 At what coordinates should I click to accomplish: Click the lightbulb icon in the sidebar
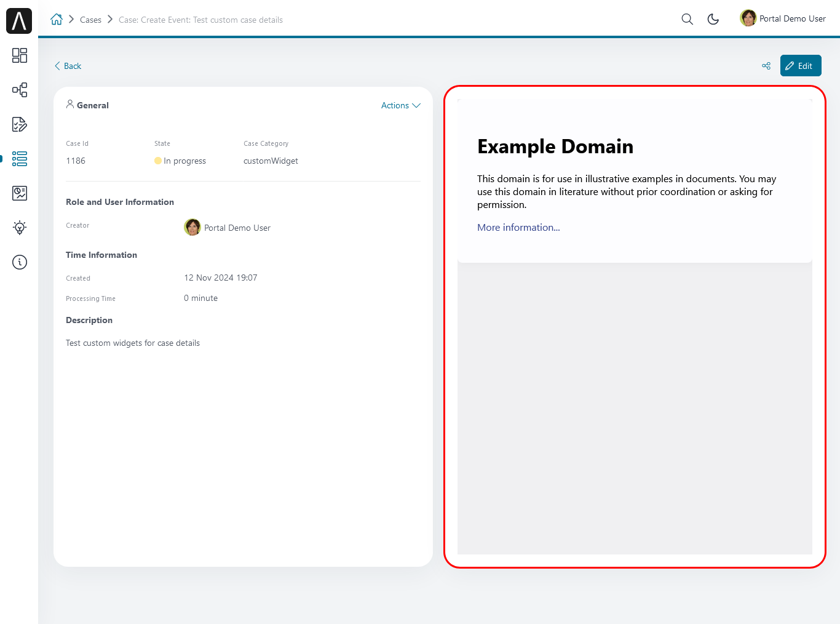click(20, 228)
